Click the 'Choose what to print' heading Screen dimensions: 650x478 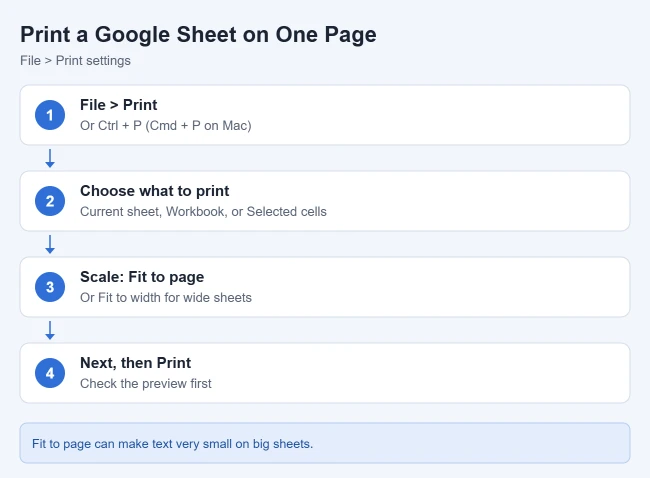tap(155, 191)
